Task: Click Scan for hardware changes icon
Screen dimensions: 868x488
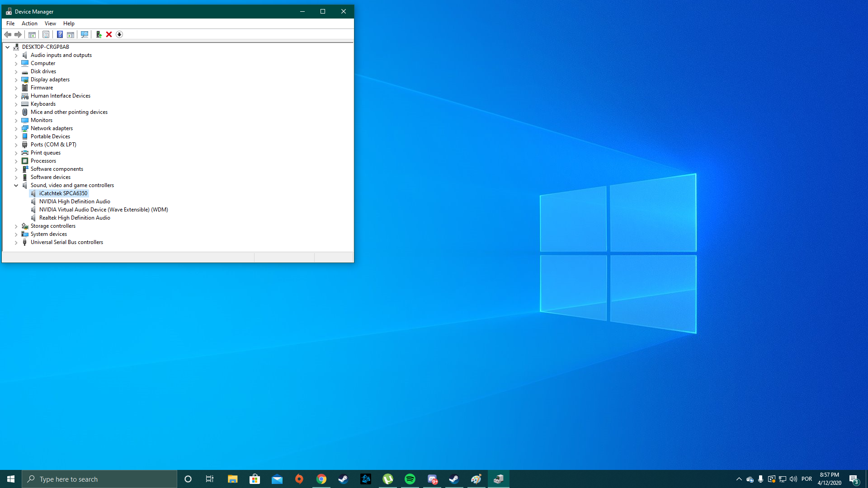Action: point(85,34)
